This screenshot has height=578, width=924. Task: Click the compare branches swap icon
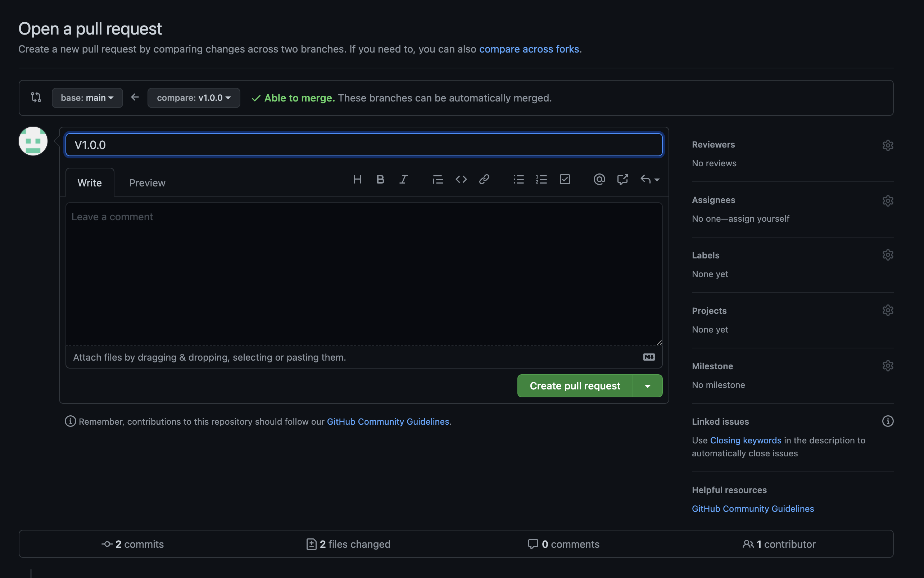[36, 98]
